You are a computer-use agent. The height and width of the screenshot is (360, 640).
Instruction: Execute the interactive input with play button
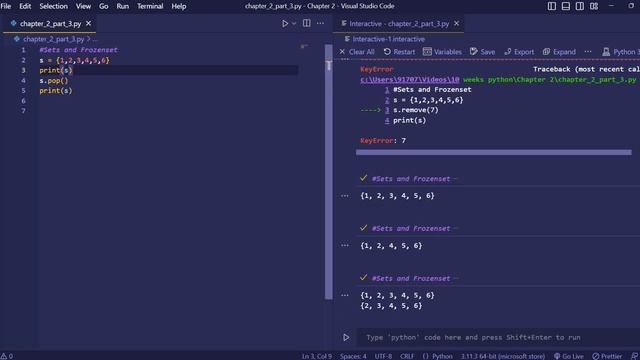click(x=346, y=338)
